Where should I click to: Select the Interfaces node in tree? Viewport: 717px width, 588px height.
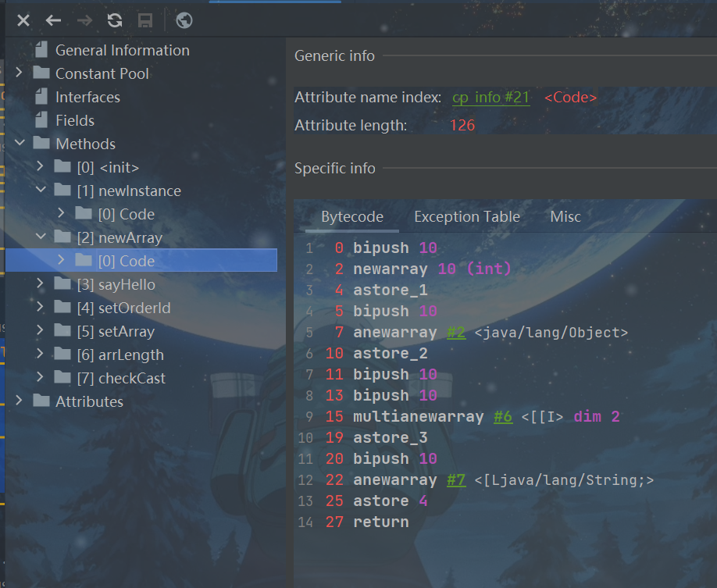pos(87,97)
